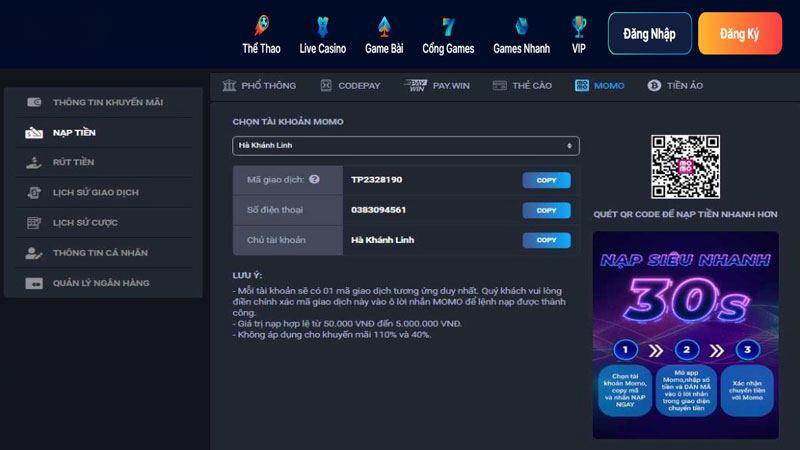The image size is (800, 450).
Task: Select the transaction code text TP2328190
Action: [x=377, y=180]
